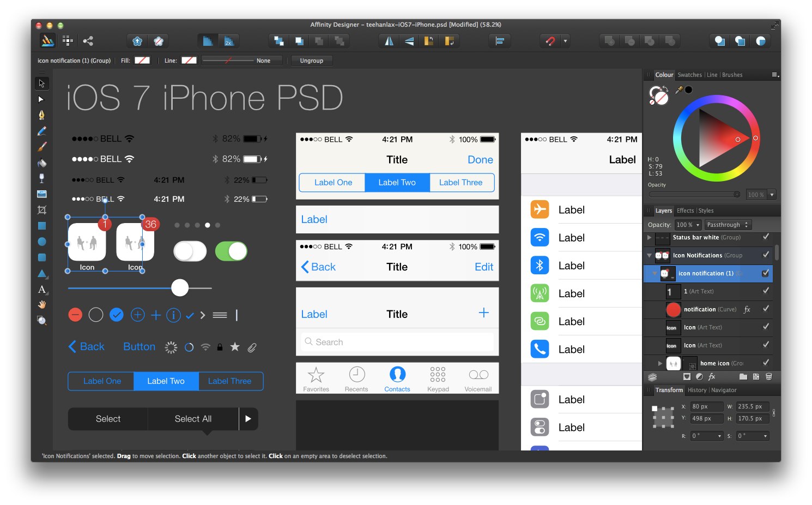The image size is (812, 505).
Task: Open the Colour panel opacity dropdown
Action: [x=772, y=195]
